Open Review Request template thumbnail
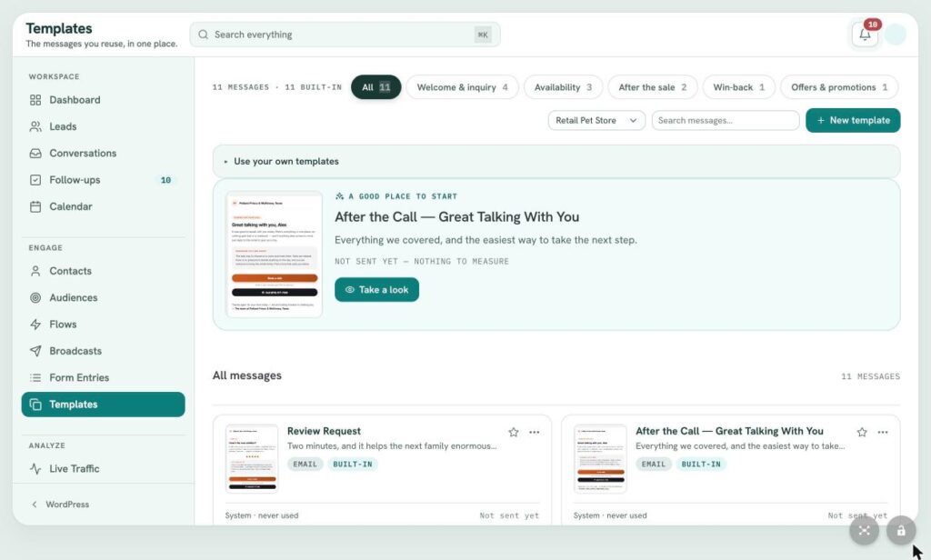 pyautogui.click(x=252, y=458)
